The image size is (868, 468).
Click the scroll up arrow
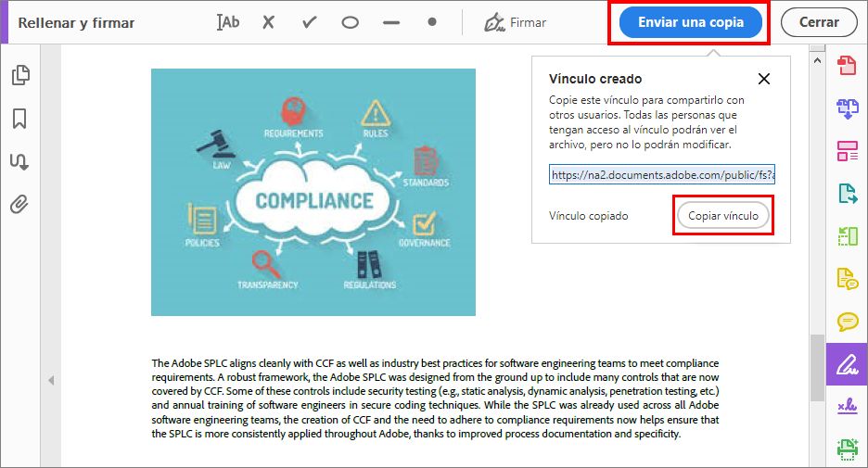(x=817, y=60)
